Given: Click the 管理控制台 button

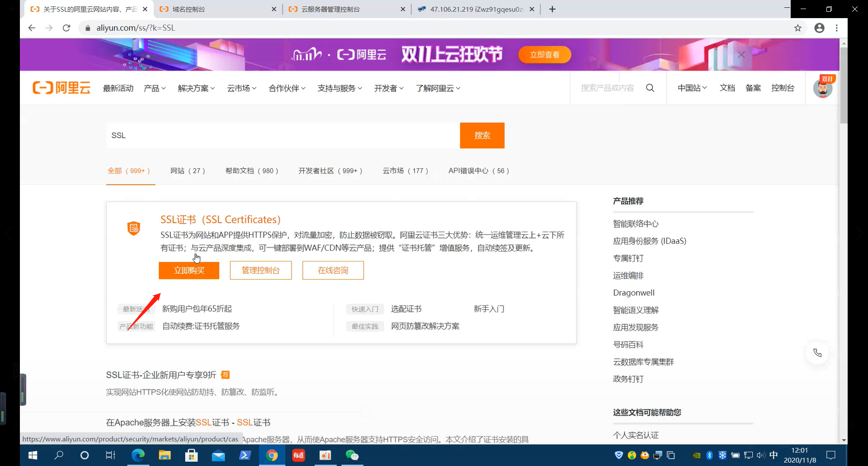Looking at the screenshot, I should 261,271.
